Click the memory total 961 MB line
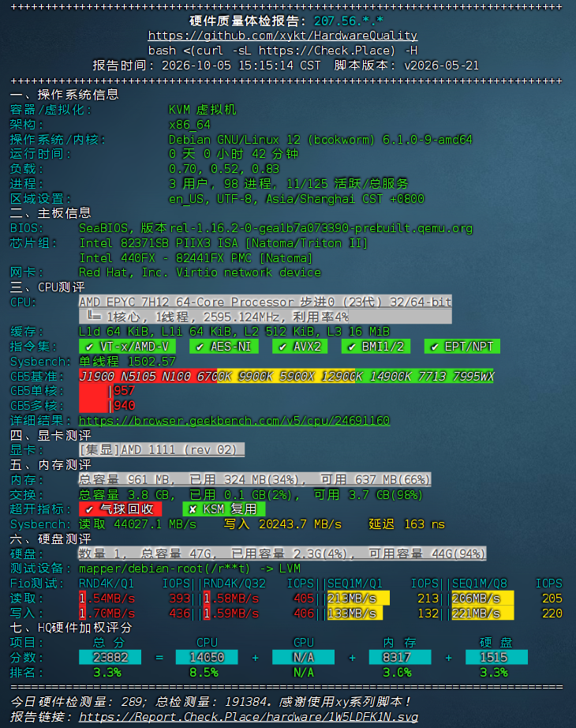The image size is (576, 728). click(x=255, y=479)
